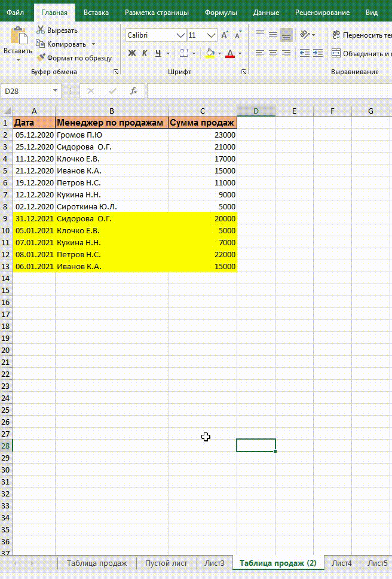392x579 pixels.
Task: Apply borders using the borders icon
Action: point(183,53)
